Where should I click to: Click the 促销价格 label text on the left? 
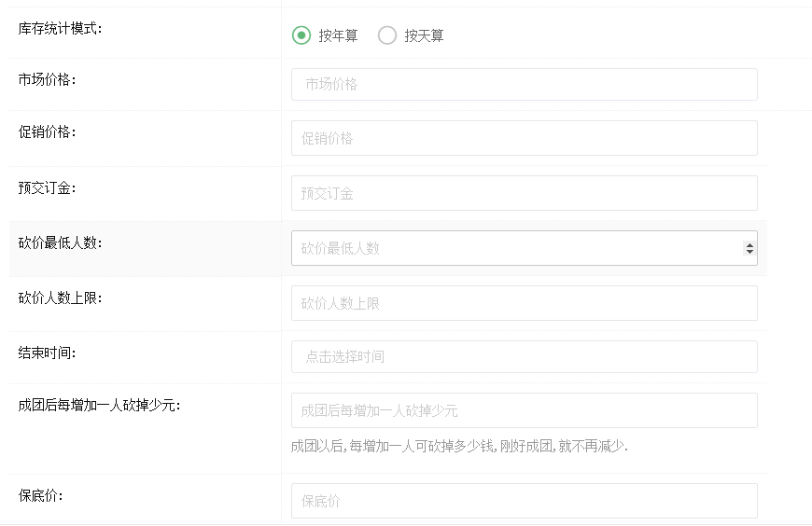point(47,131)
